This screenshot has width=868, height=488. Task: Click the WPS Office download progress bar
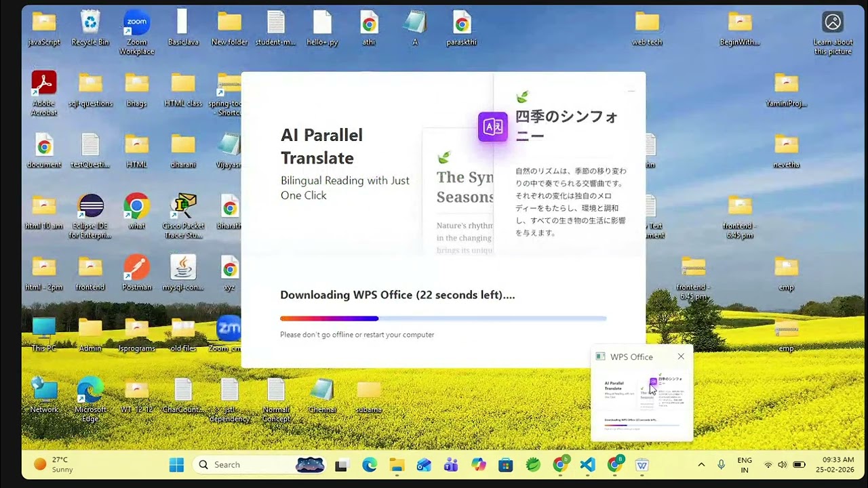(x=443, y=319)
